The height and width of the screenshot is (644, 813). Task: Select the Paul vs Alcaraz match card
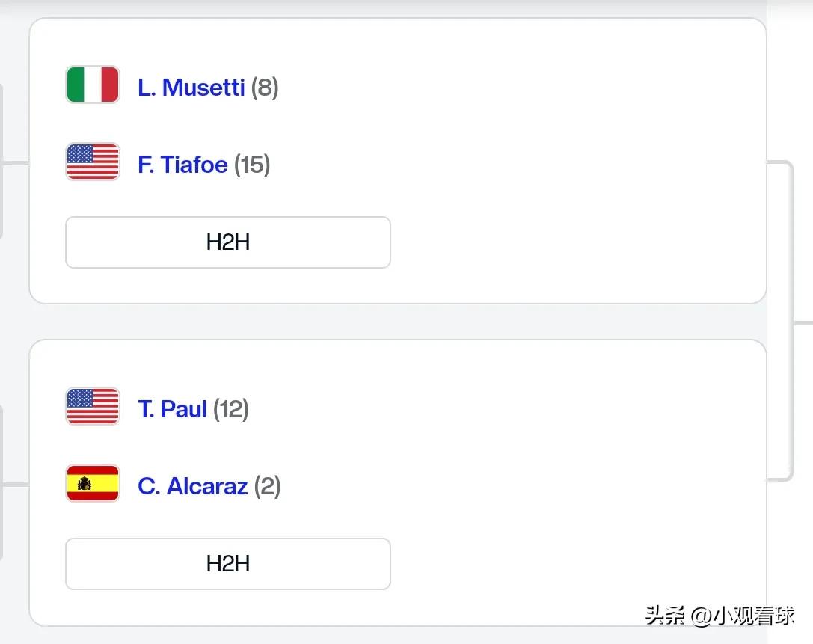[x=398, y=482]
